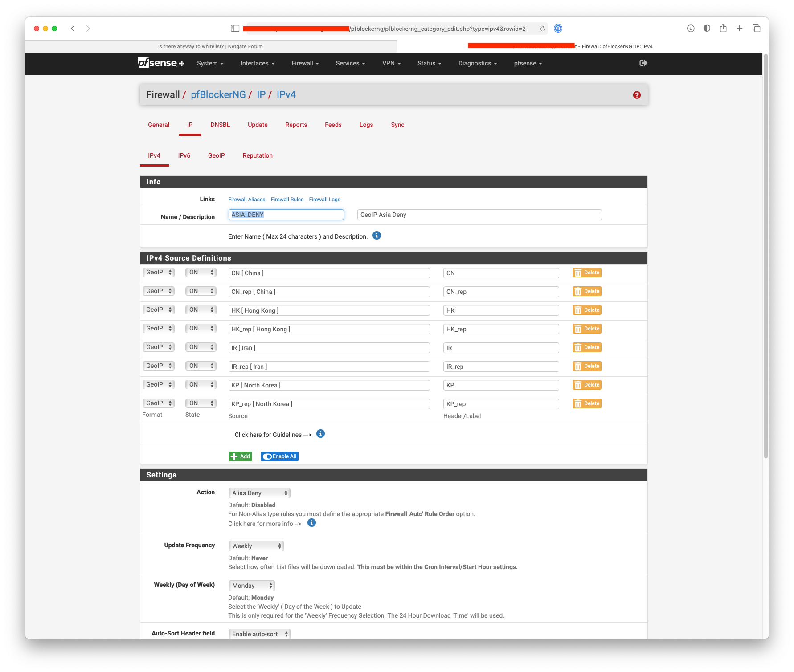
Task: Click info icon beside Name and Description hint
Action: pos(377,236)
